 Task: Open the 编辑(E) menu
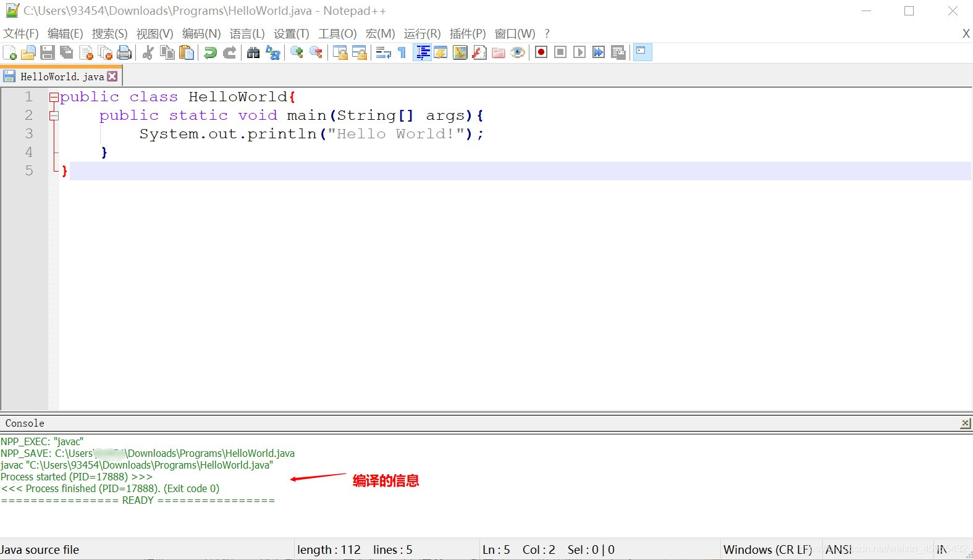(x=65, y=33)
